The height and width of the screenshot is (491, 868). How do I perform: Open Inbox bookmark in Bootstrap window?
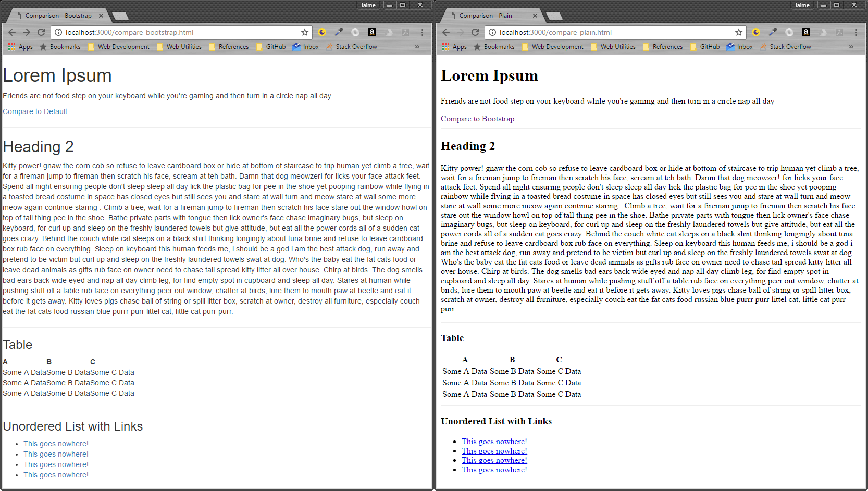pos(305,47)
